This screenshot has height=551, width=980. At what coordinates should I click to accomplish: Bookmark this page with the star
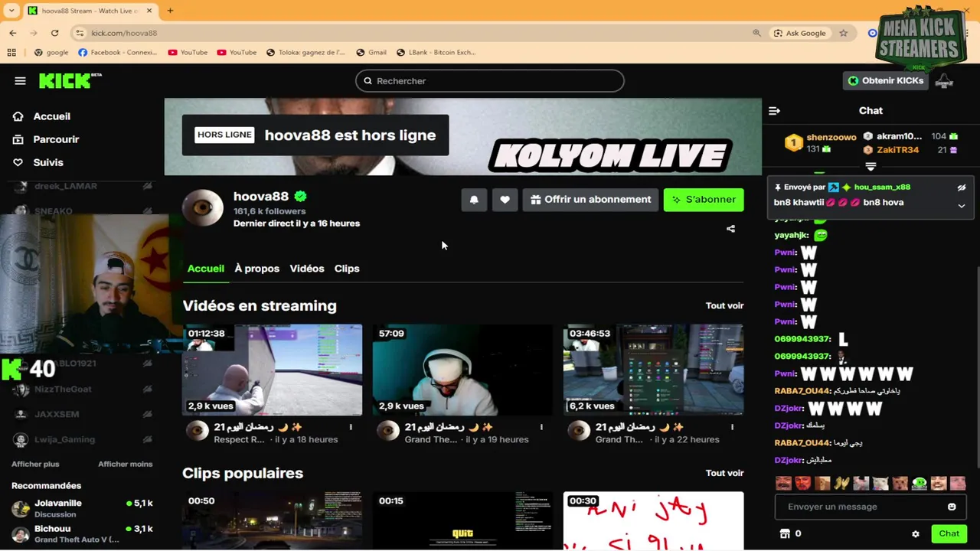843,33
